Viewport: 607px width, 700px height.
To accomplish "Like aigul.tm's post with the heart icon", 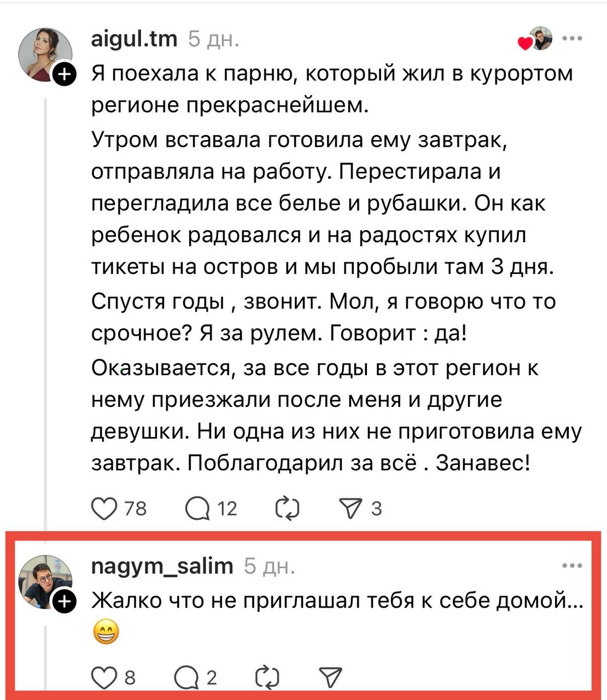I will 104,509.
